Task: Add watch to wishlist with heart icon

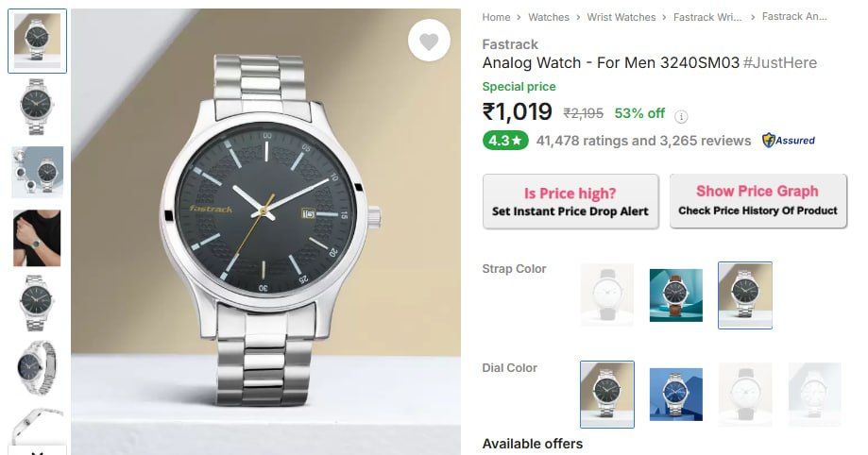Action: tap(429, 42)
